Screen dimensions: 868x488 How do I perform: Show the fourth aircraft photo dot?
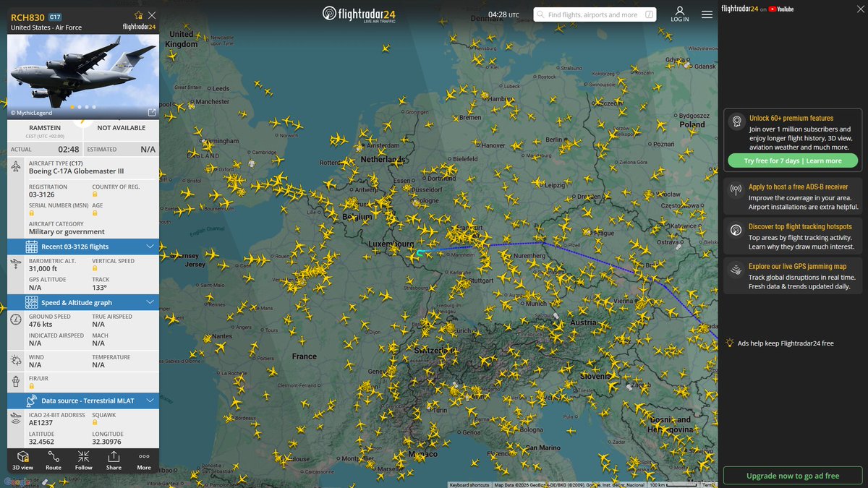93,107
